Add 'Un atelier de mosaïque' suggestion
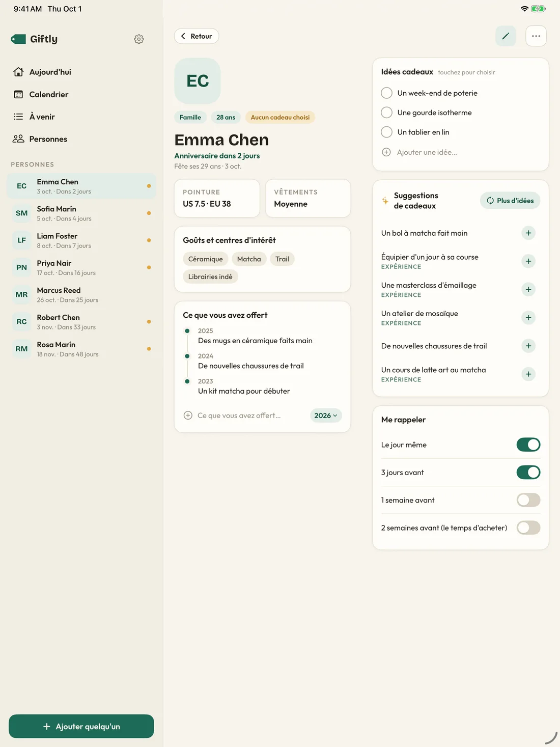The width and height of the screenshot is (560, 747). [x=528, y=318]
